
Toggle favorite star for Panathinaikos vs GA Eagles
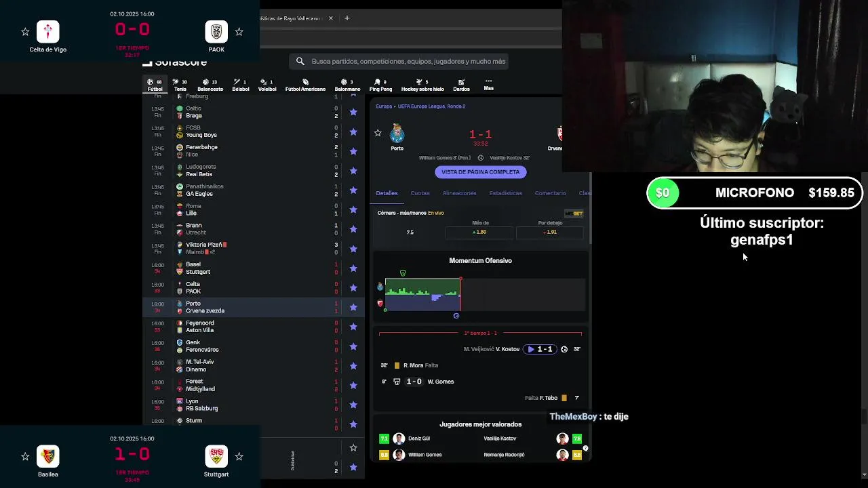tap(353, 190)
